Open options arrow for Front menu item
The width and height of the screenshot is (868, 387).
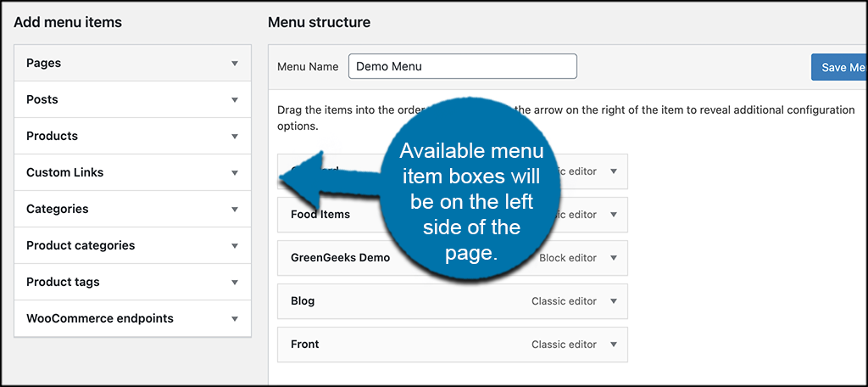(x=614, y=345)
